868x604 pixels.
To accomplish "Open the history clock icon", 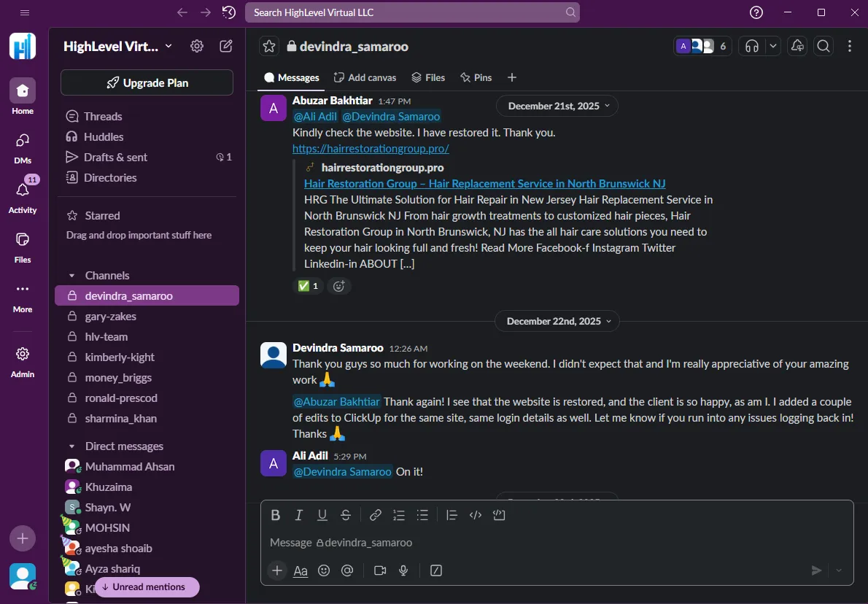I will click(x=228, y=12).
